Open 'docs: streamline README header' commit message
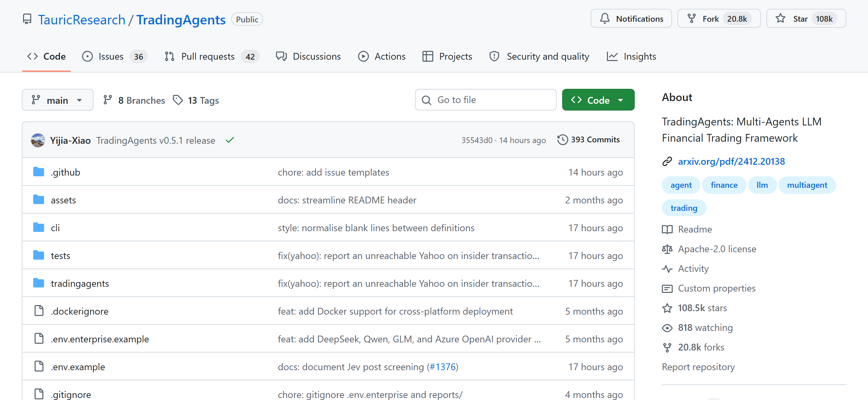The width and height of the screenshot is (868, 400). [x=347, y=200]
